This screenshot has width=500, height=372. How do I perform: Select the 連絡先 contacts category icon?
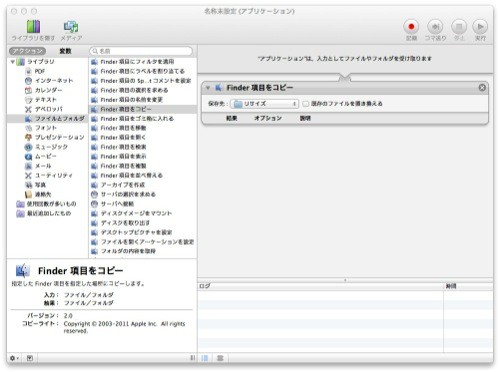coord(29,194)
